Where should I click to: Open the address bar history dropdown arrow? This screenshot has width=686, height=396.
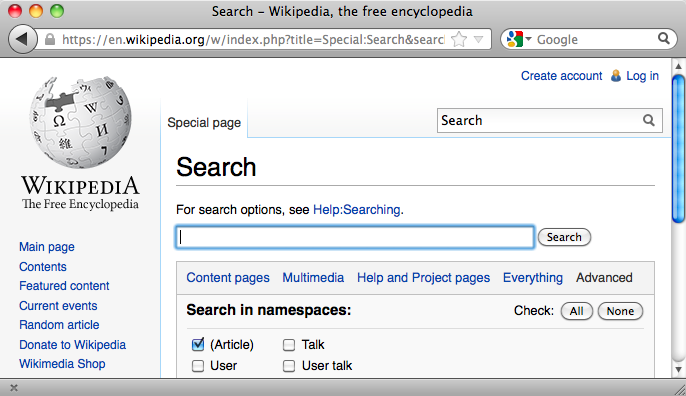click(479, 39)
